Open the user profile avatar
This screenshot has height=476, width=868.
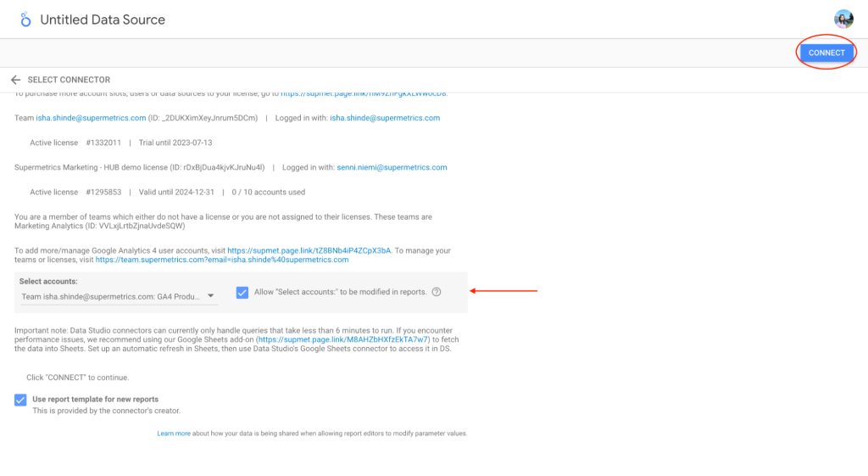(x=843, y=19)
